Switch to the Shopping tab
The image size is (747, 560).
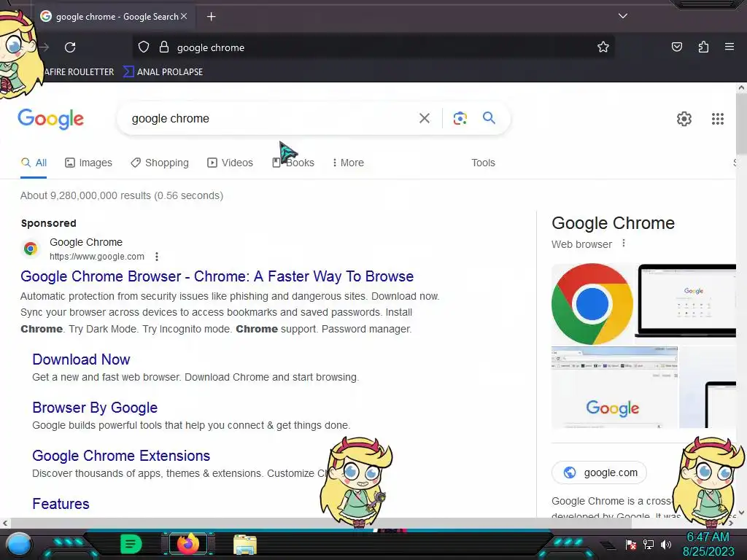(160, 163)
